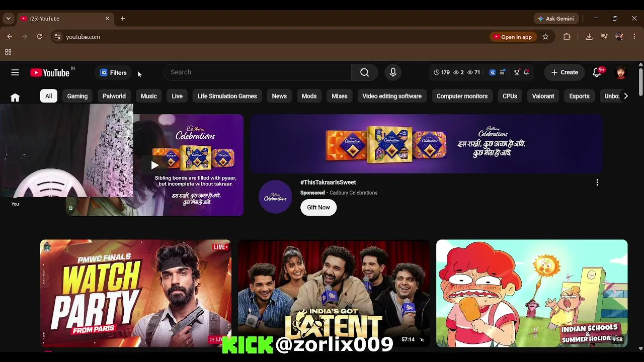644x362 pixels.
Task: Reload the YouTube page
Action: click(x=40, y=37)
